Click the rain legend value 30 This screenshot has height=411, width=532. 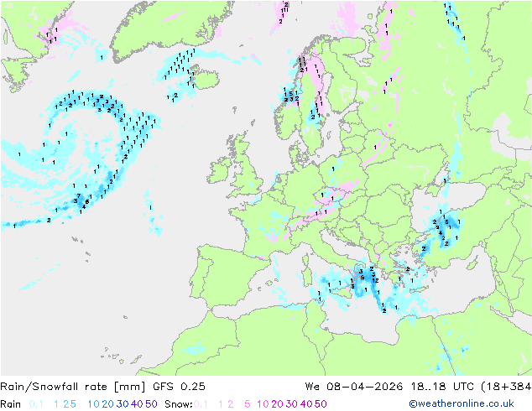click(x=123, y=404)
